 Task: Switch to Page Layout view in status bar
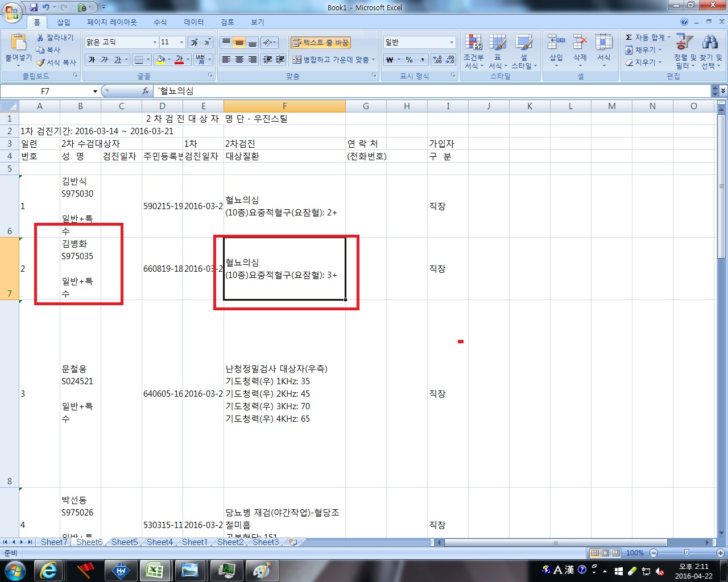(605, 553)
